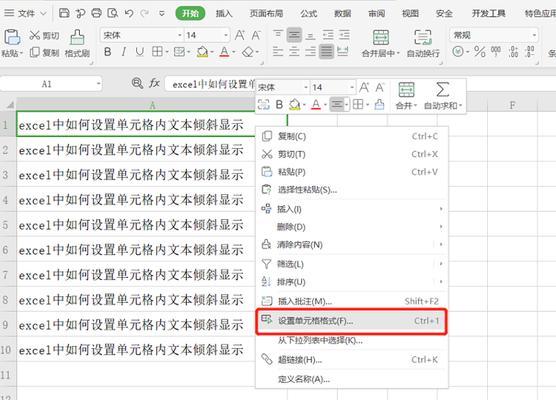Decrease font size with ribbon A- icon
Viewport: 556px width, 400px height.
tap(256, 35)
